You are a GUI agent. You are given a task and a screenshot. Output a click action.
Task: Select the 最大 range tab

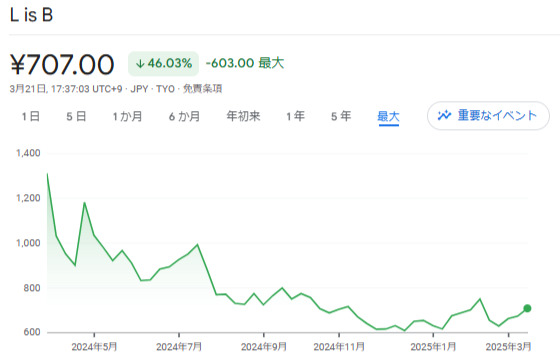388,117
